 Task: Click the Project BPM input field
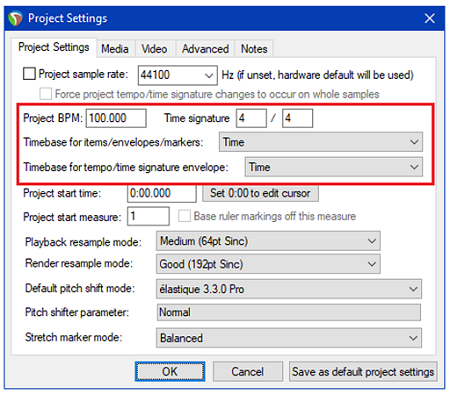[116, 118]
